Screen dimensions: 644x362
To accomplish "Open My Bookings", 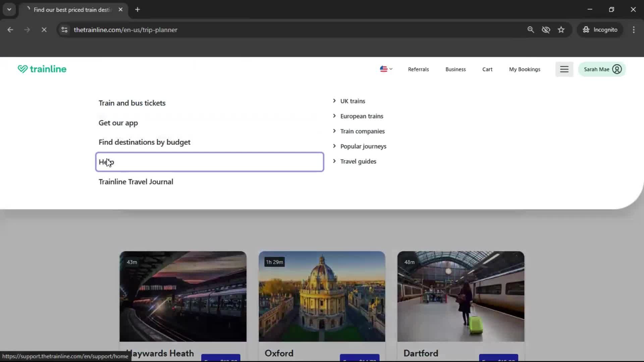I will click(x=525, y=69).
